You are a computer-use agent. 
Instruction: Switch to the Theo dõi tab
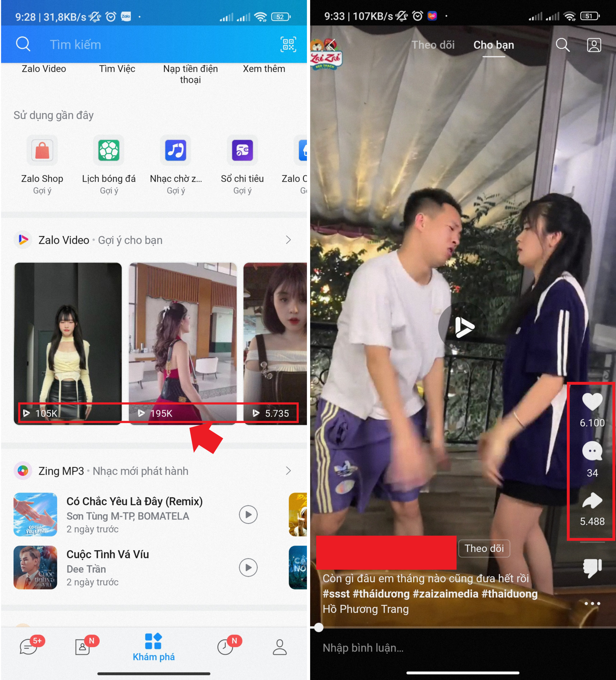pos(433,45)
